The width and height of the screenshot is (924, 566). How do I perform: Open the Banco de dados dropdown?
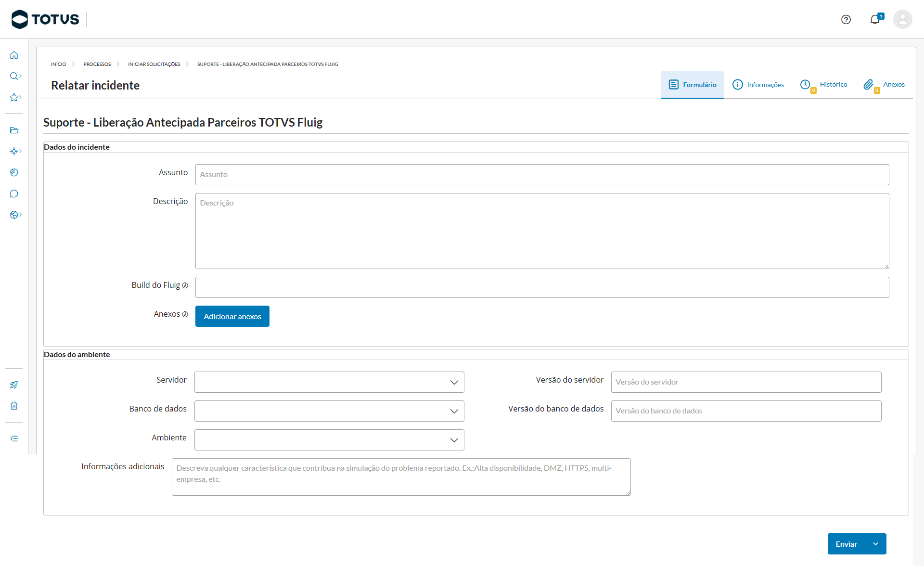click(329, 411)
